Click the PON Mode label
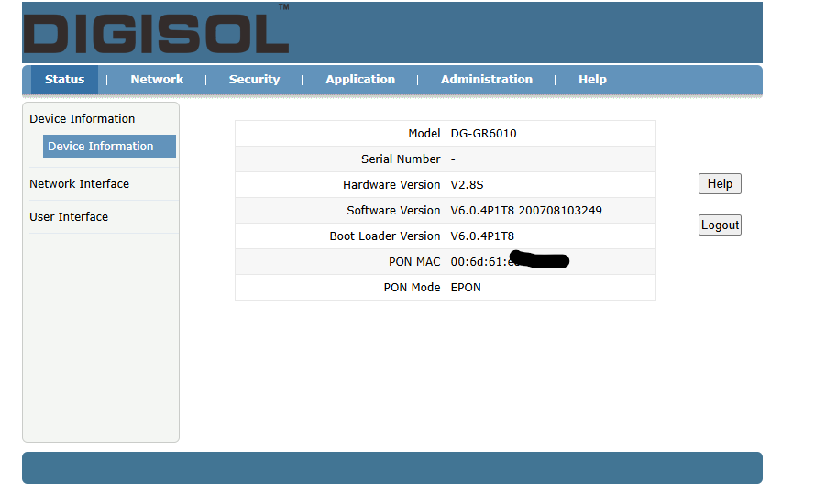The height and width of the screenshot is (504, 815). (412, 288)
